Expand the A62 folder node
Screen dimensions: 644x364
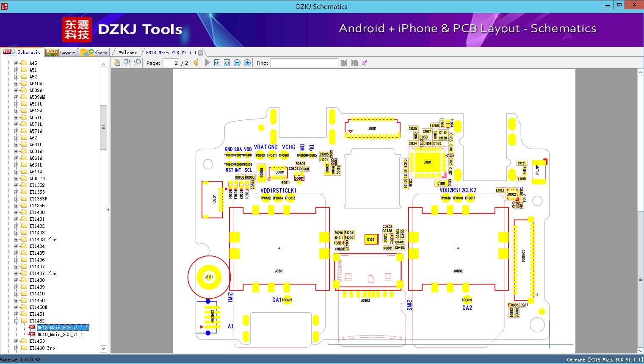[x=17, y=138]
